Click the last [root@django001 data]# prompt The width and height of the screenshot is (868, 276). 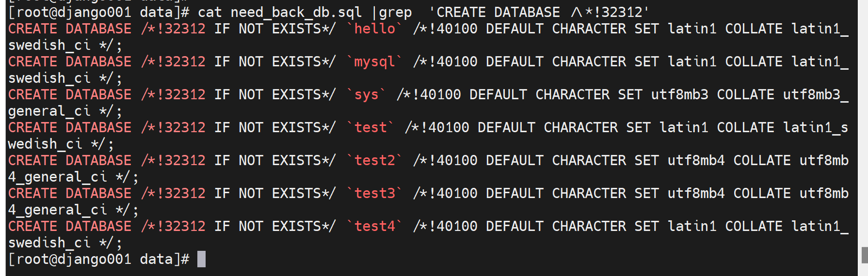98,260
